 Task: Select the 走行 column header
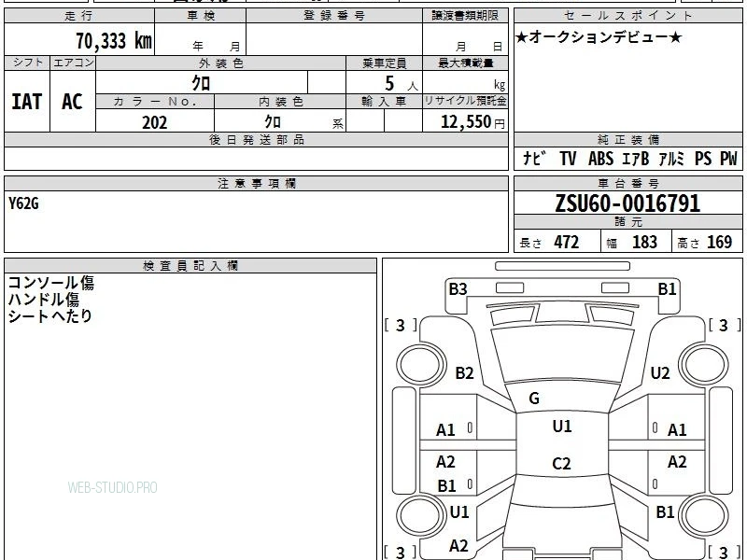(79, 16)
